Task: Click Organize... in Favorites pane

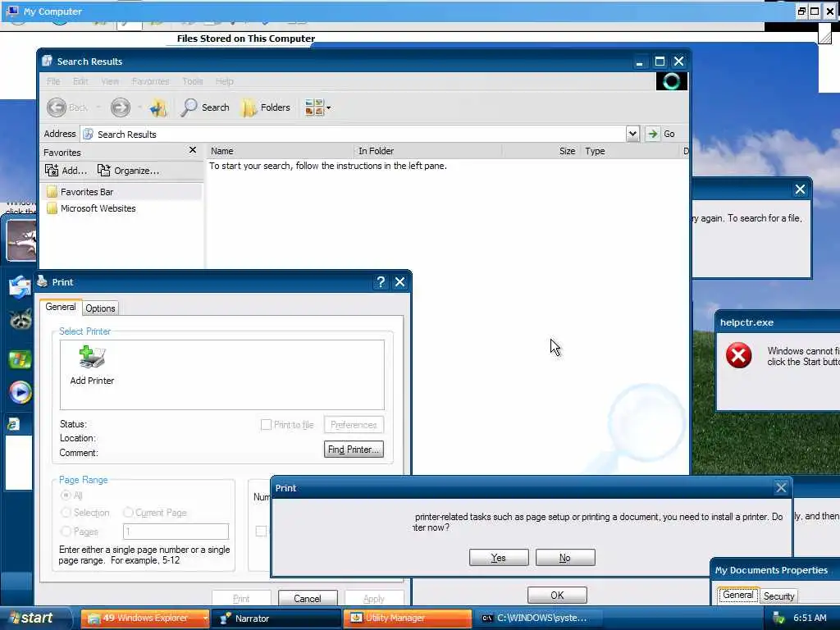Action: pyautogui.click(x=129, y=171)
